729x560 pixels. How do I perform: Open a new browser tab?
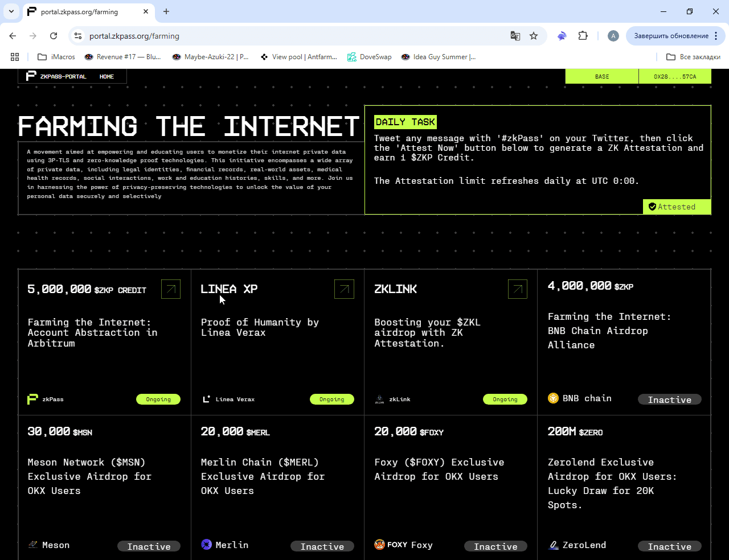click(166, 11)
